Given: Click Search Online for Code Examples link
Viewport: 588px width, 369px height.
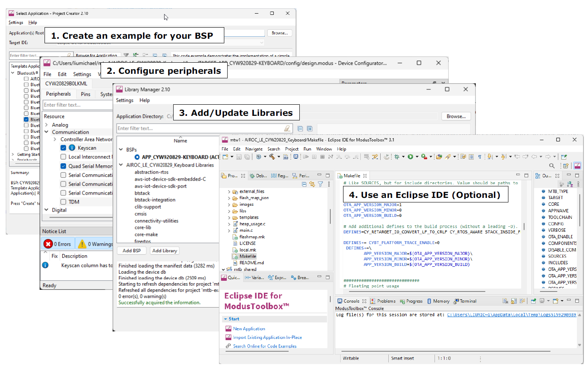Looking at the screenshot, I should click(x=265, y=346).
